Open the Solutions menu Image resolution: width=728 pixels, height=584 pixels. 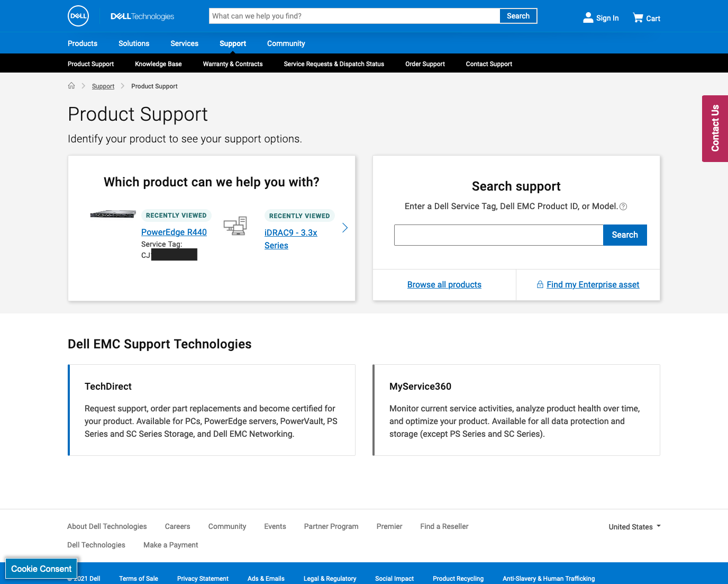coord(134,43)
